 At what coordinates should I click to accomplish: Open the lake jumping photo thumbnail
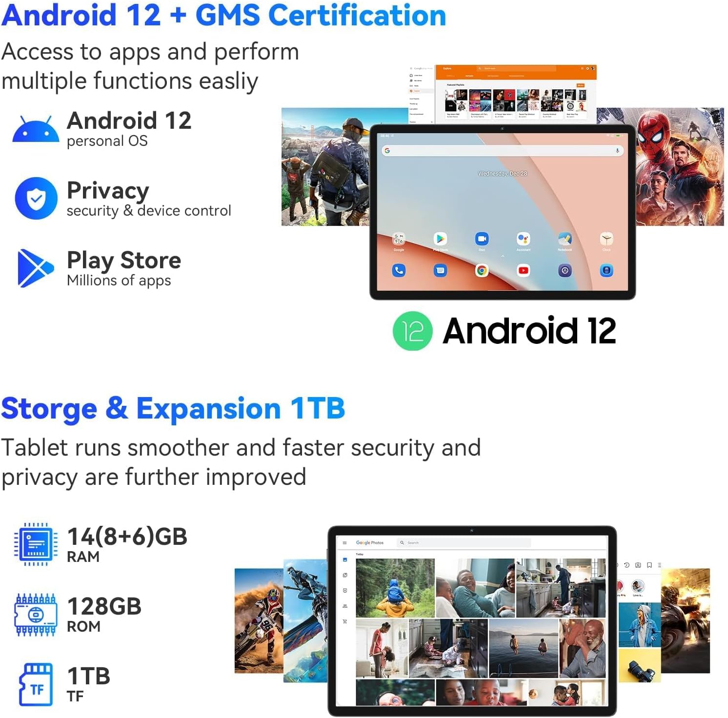(x=524, y=648)
